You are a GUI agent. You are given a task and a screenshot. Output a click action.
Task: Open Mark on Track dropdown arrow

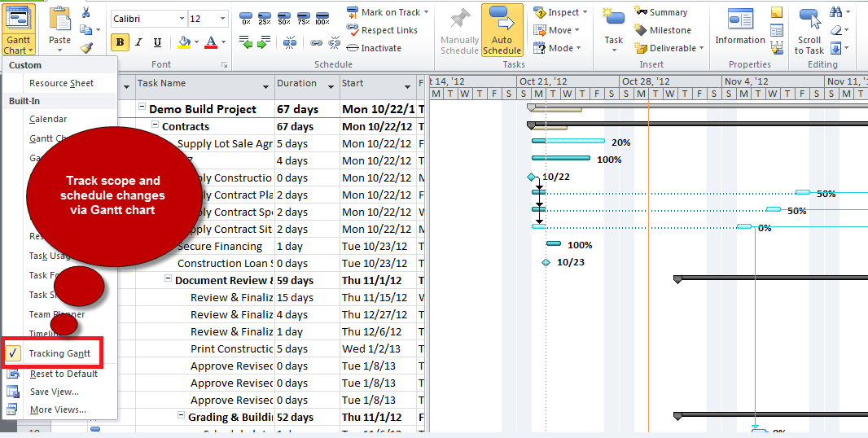(426, 12)
